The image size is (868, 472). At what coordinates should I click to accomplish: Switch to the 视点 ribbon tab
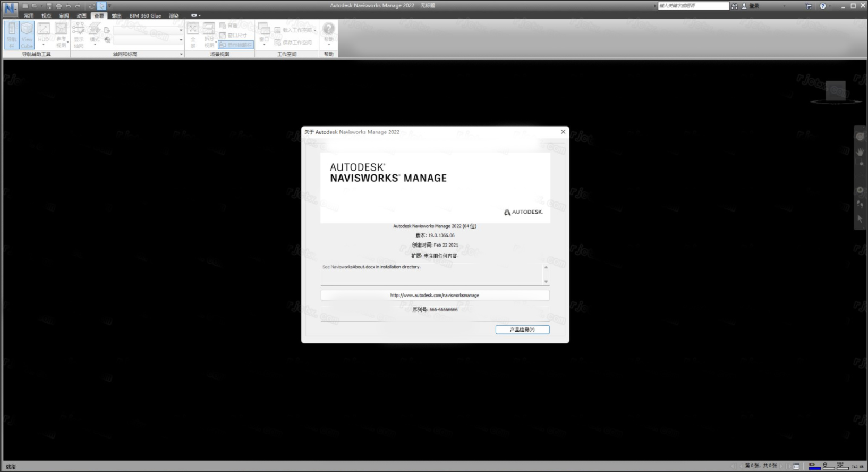pos(46,16)
